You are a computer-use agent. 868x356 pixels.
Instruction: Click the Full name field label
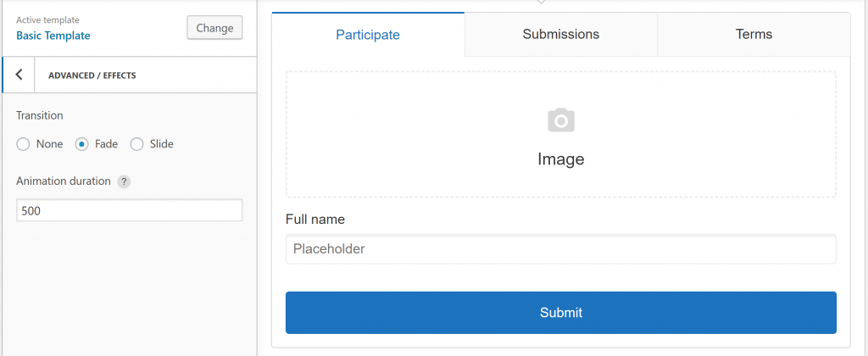point(315,220)
